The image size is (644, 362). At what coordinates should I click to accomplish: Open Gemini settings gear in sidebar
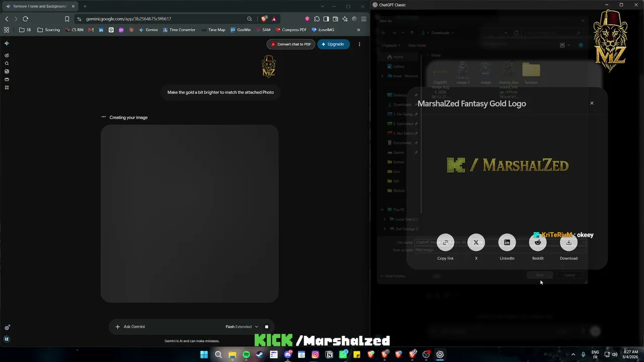(7, 328)
